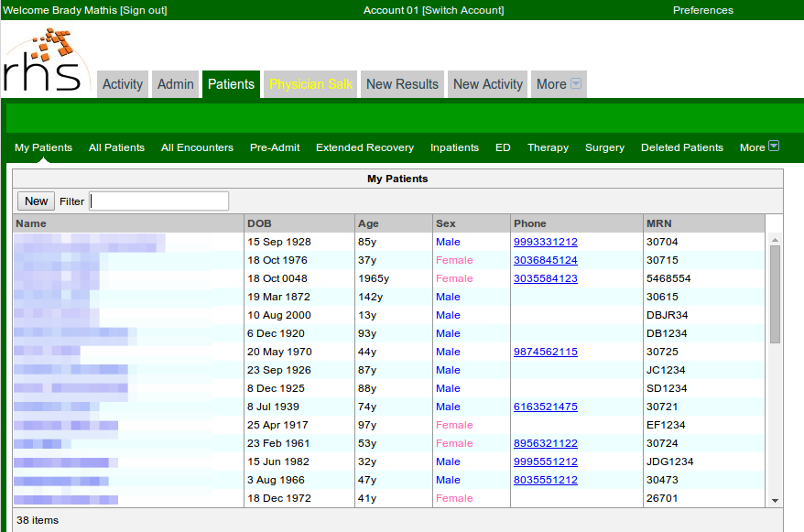Switch to the Physician Salk tab

(310, 83)
